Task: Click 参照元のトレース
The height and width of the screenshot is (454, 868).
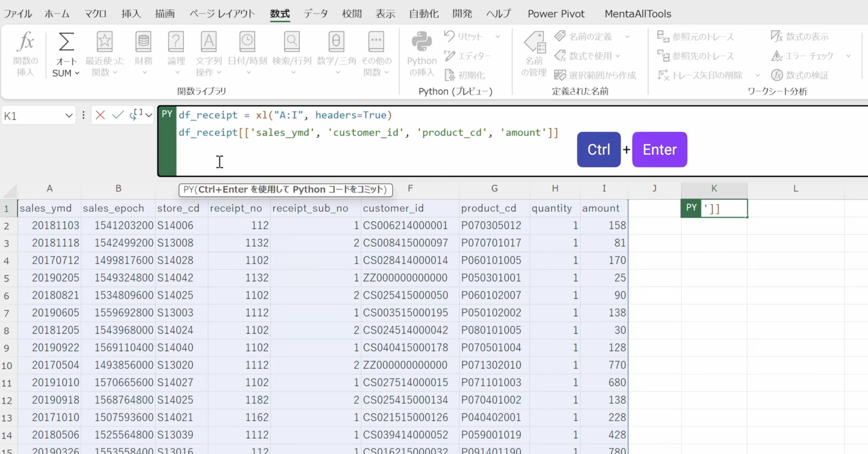Action: [695, 36]
